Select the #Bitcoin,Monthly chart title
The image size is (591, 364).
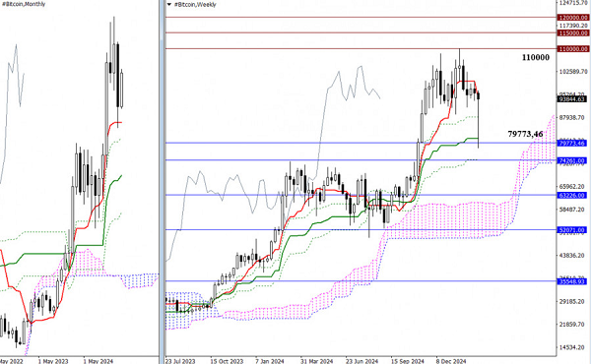point(24,4)
